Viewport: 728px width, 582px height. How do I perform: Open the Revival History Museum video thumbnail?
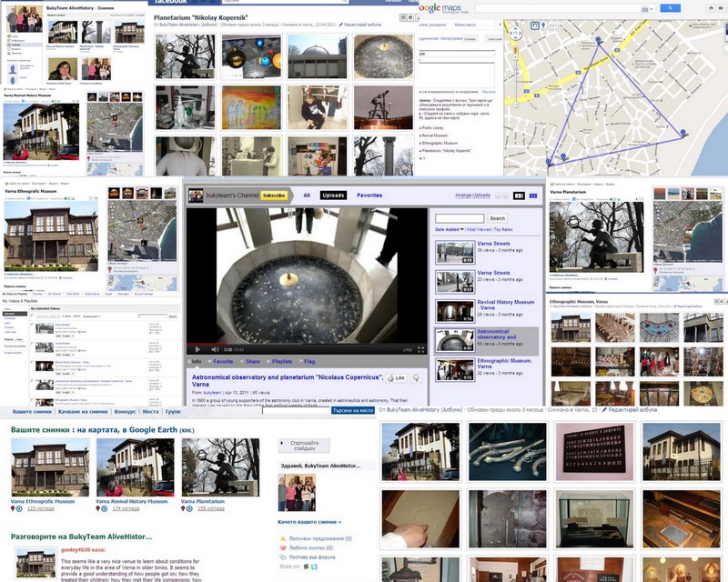coord(454,310)
